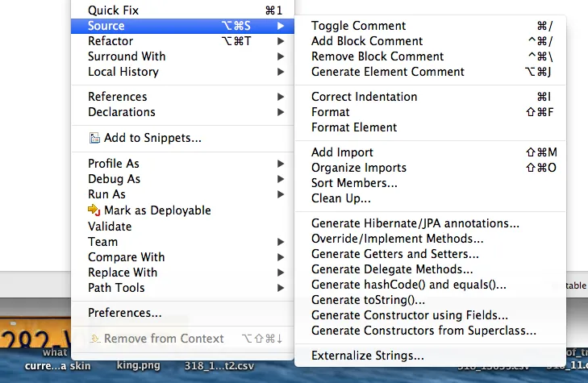Choose Organize Imports
The height and width of the screenshot is (383, 588).
(x=358, y=168)
